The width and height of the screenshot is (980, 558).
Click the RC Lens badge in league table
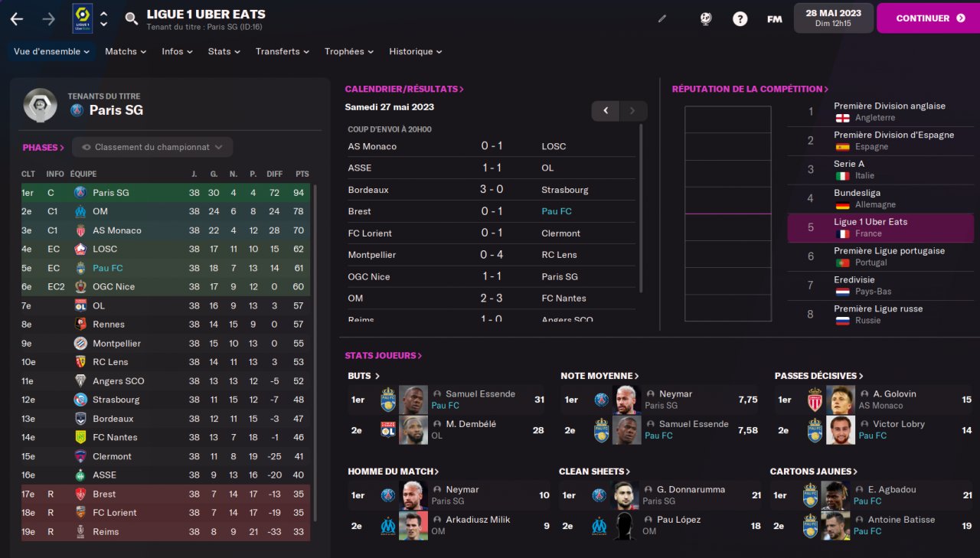pos(80,362)
